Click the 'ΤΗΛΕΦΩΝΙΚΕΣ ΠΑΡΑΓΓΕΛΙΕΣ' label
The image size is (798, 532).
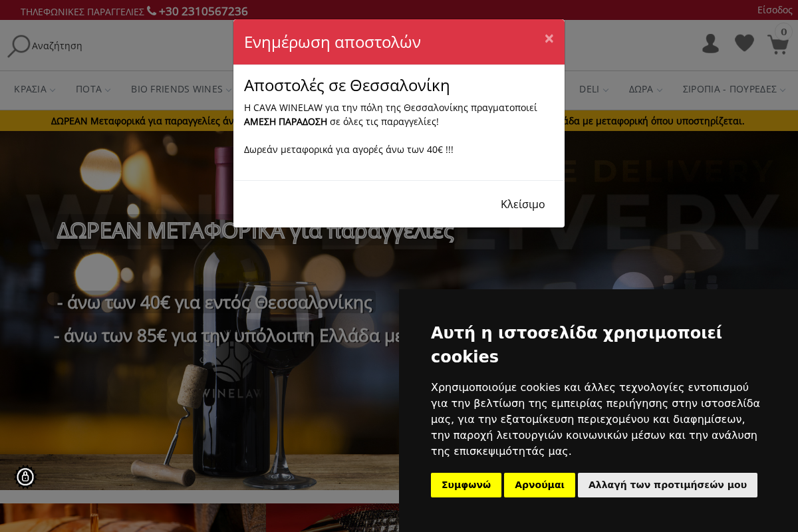(82, 12)
